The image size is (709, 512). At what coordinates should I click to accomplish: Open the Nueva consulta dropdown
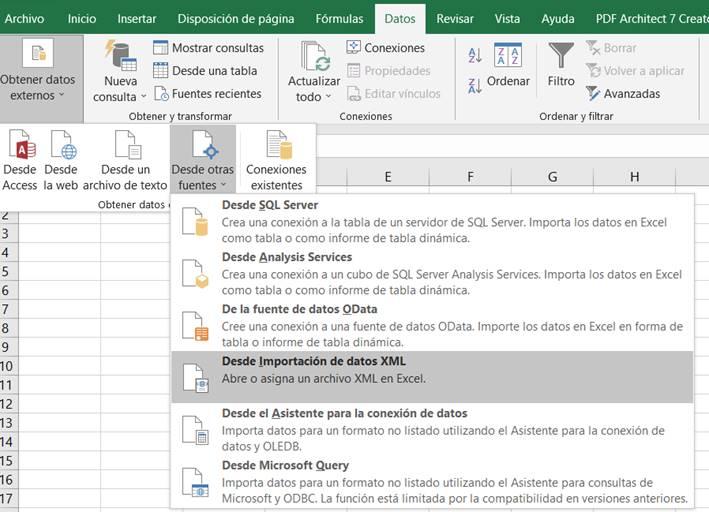(x=120, y=71)
